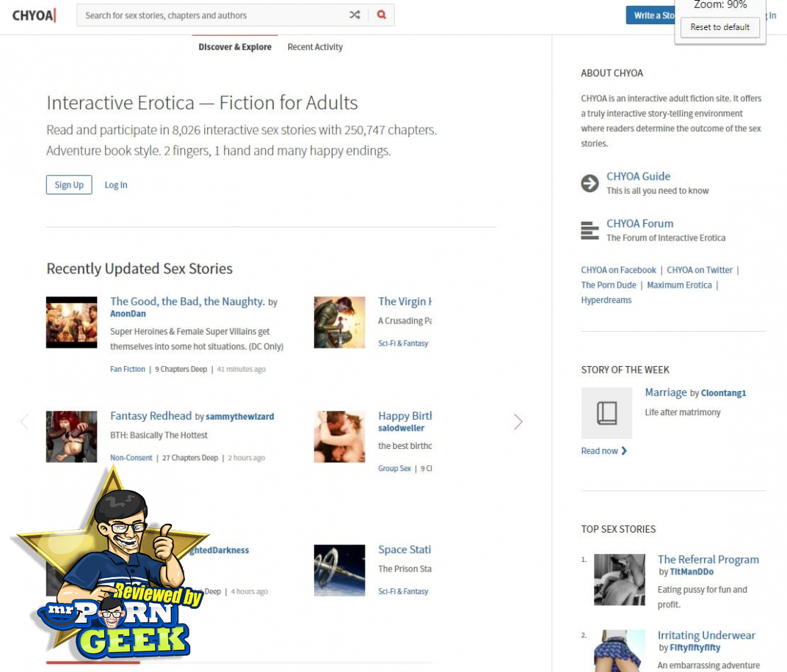Open author TitManDDo's profile
This screenshot has width=787, height=672.
(691, 571)
